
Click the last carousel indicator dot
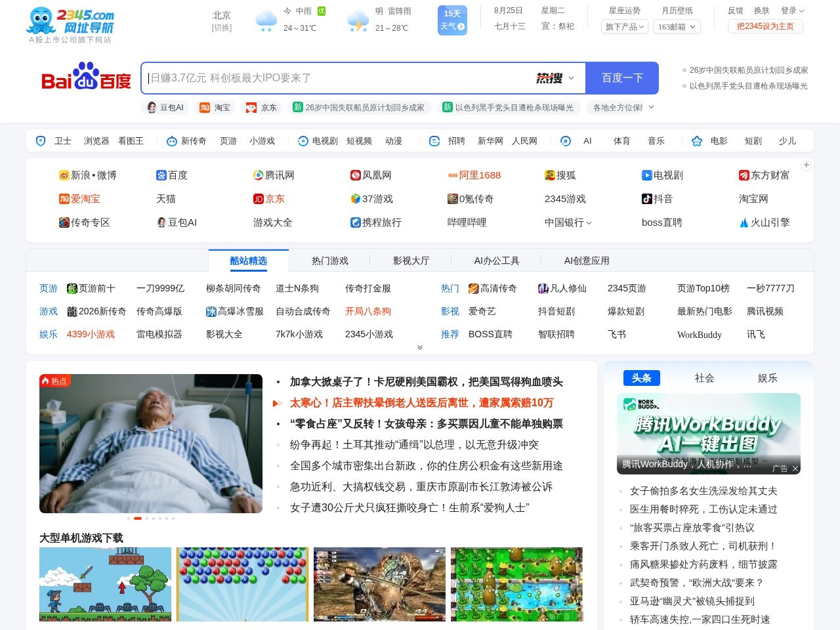tap(173, 518)
